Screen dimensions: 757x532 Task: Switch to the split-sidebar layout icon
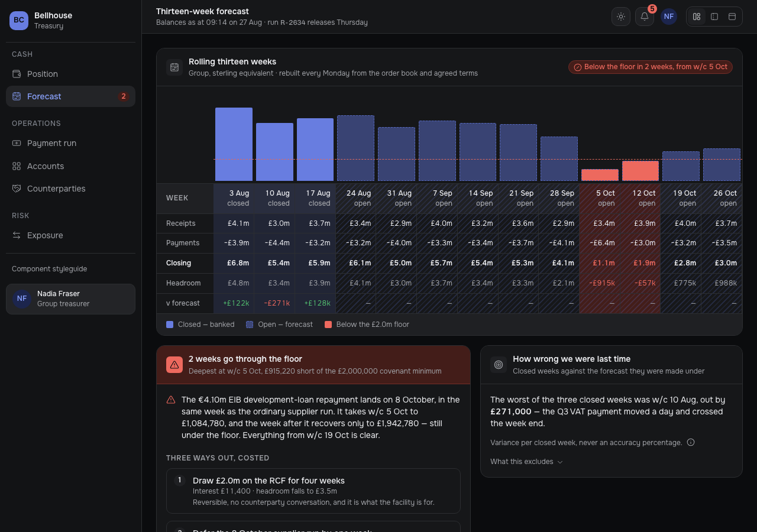(x=714, y=17)
